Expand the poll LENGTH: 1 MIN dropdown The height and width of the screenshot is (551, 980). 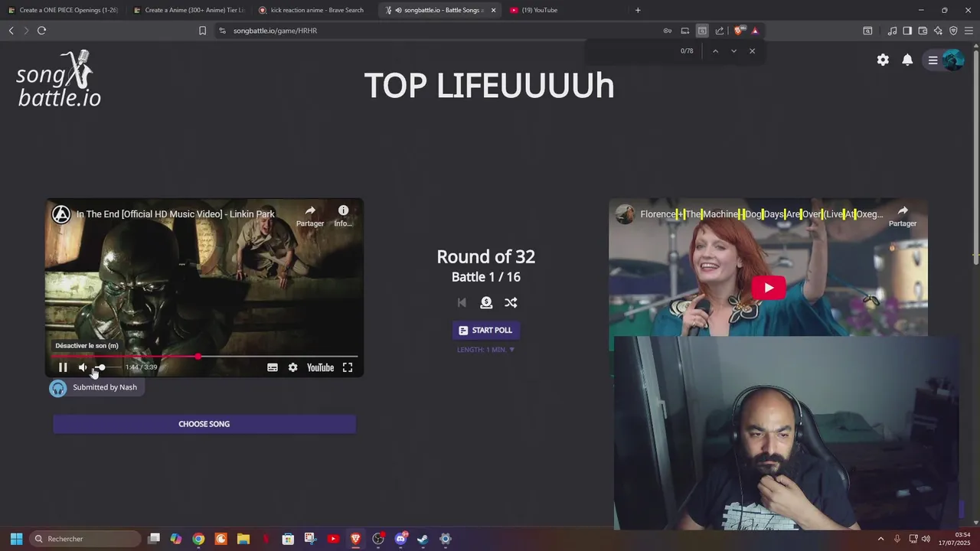coord(485,350)
